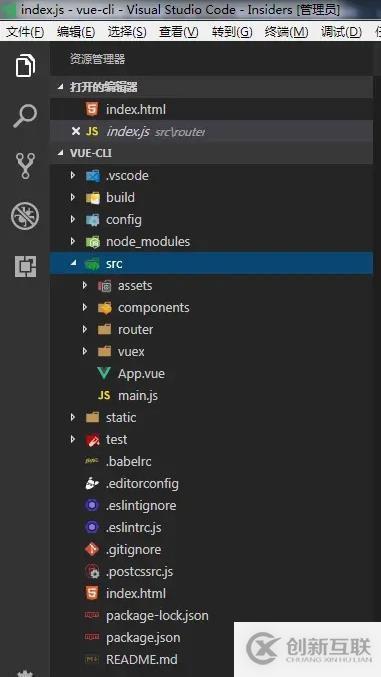Collapse the src folder
Viewport: 381px width, 677px height.
tap(211, 263)
